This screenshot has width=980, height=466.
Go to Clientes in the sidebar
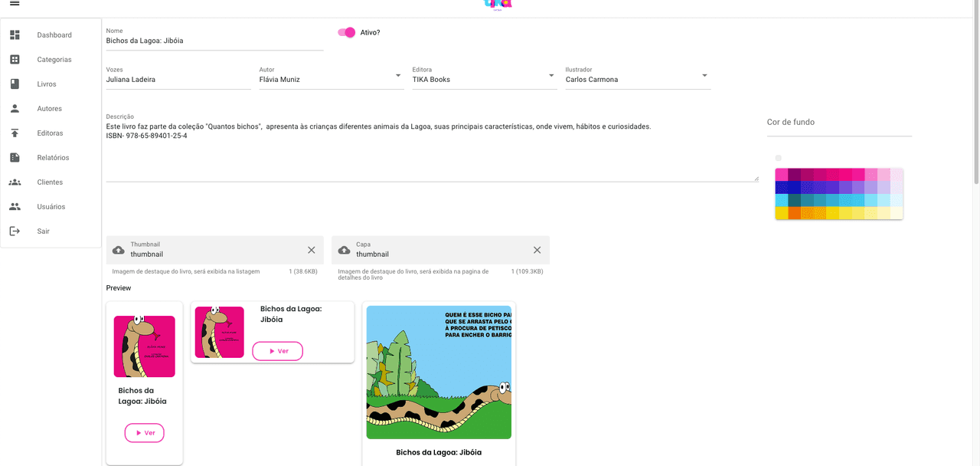pos(51,182)
